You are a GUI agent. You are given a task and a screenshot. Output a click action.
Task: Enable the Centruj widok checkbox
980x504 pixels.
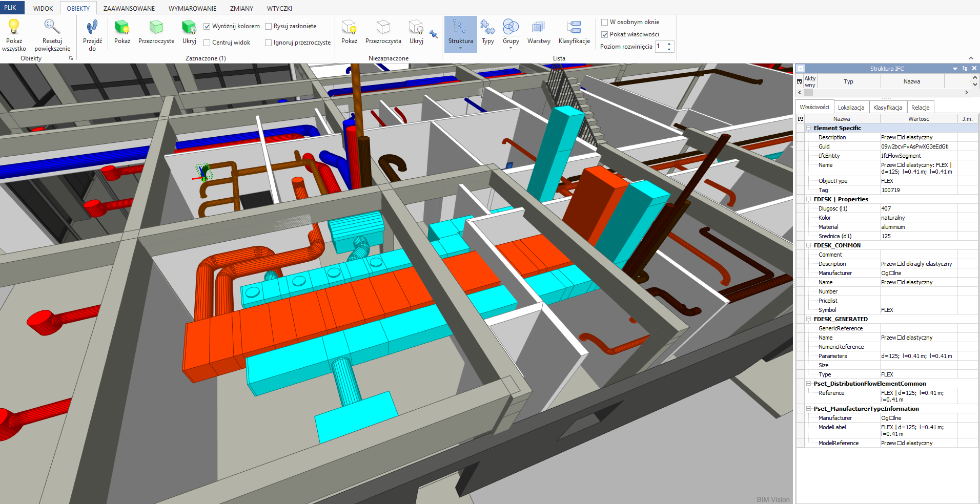(x=207, y=43)
